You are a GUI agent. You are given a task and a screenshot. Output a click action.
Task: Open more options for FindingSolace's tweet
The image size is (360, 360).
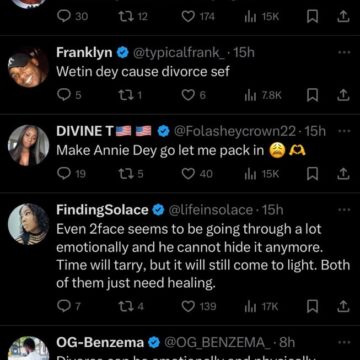[344, 210]
